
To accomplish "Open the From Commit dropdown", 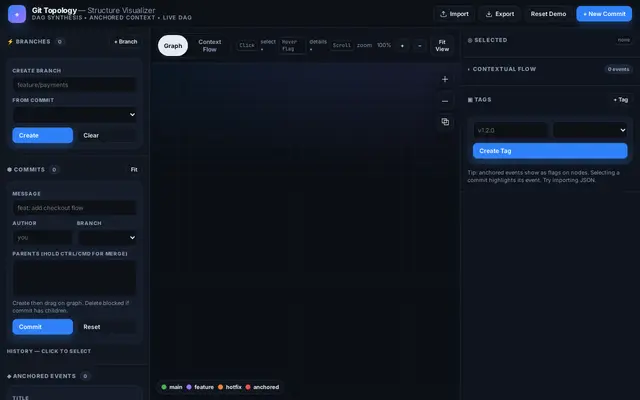I will (74, 115).
